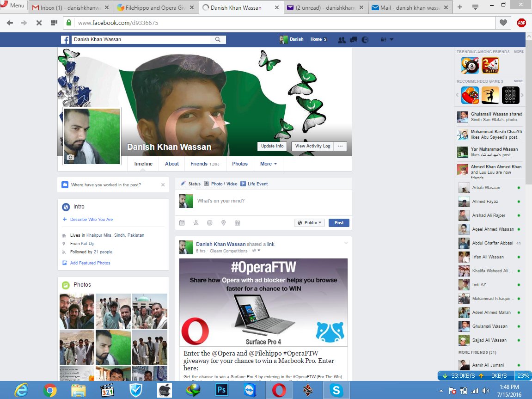This screenshot has height=399, width=532.
Task: Select Photo / Video composer option
Action: click(220, 184)
